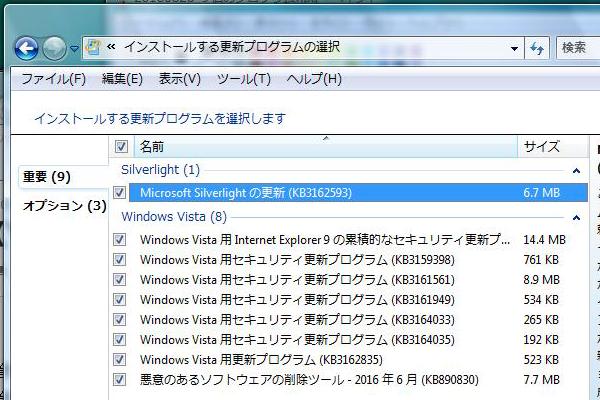
Task: Collapse the Windows Vista (8) group
Action: click(x=576, y=217)
